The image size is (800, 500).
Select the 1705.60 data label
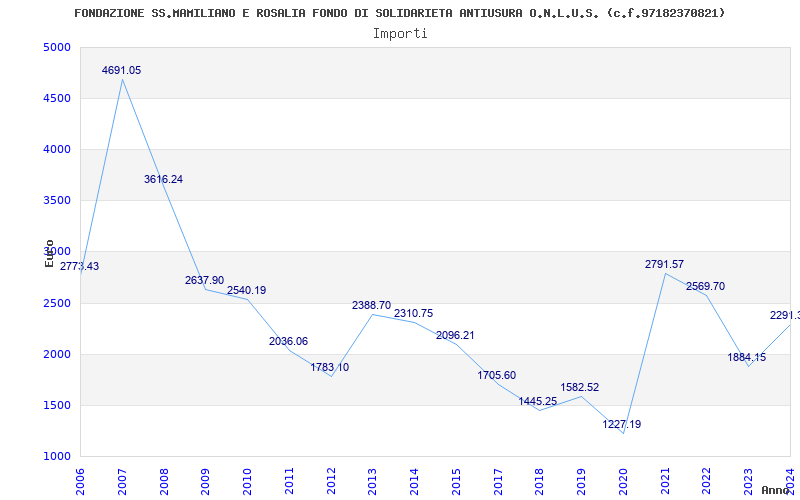coord(497,375)
